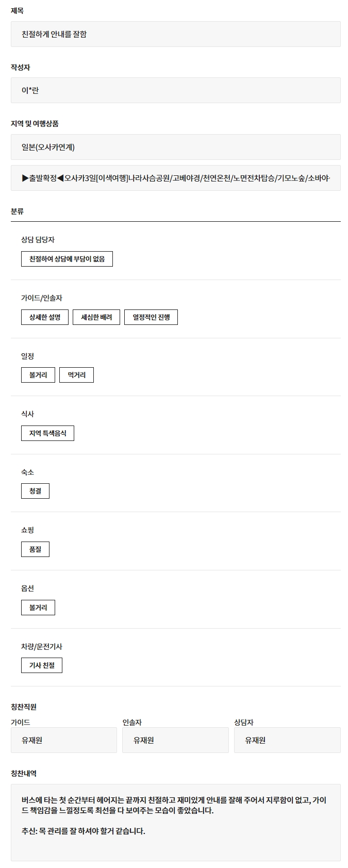Image resolution: width=348 pixels, height=868 pixels.
Task: Click the 열정적인 진행 tag
Action: coord(151,317)
